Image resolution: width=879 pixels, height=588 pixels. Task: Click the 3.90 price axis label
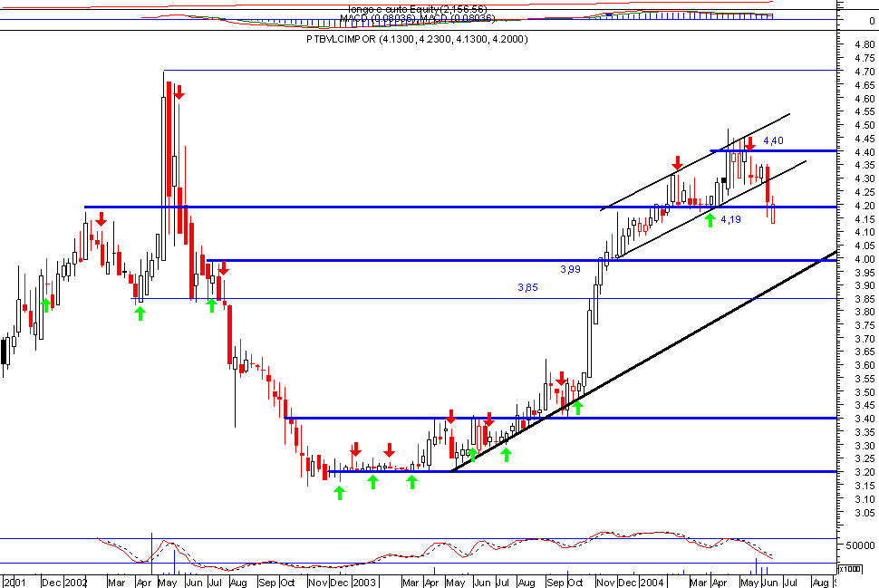pos(865,286)
